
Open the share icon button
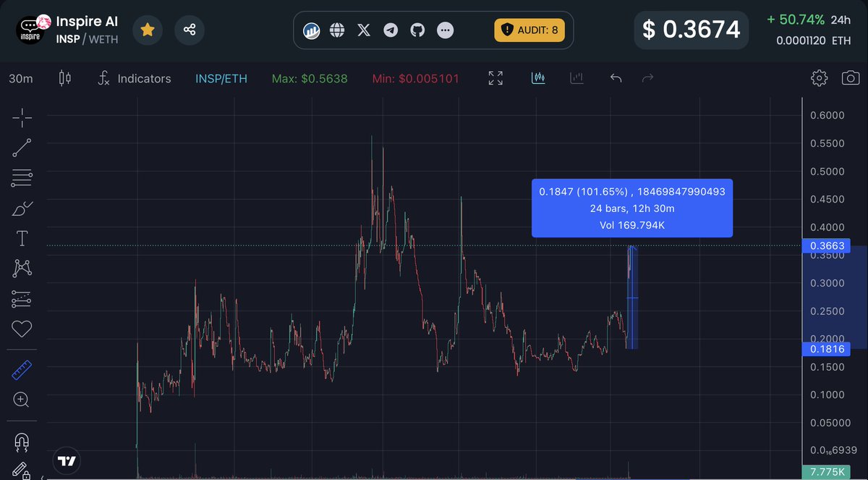tap(190, 30)
